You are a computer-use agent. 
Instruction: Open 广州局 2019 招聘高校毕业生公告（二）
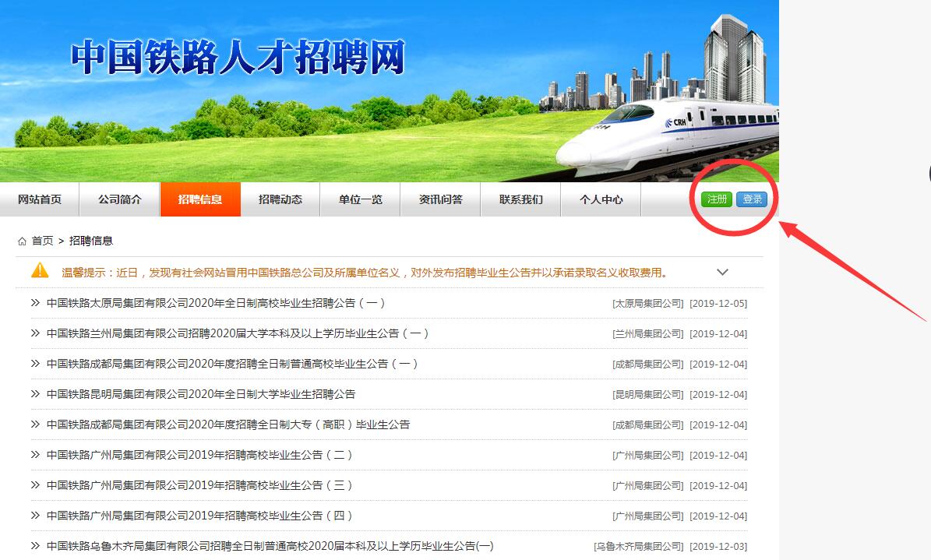[199, 455]
